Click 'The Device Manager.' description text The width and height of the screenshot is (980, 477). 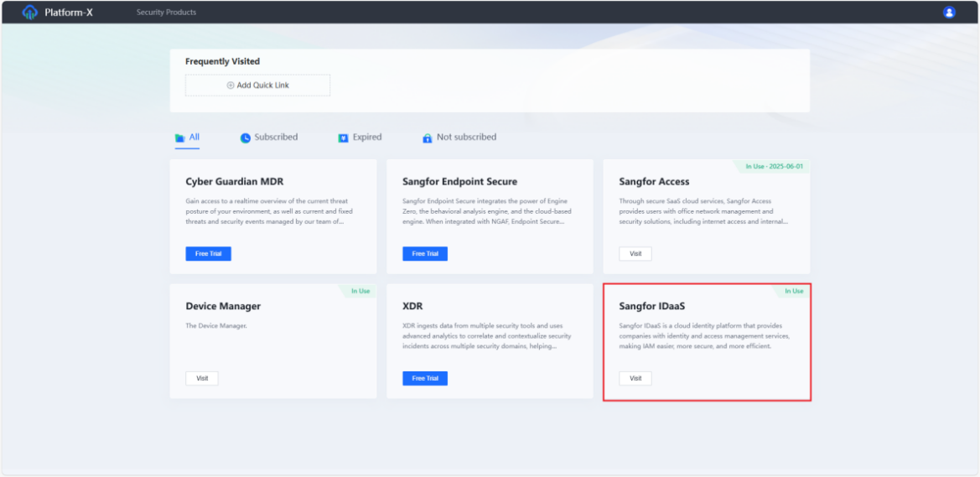(216, 326)
